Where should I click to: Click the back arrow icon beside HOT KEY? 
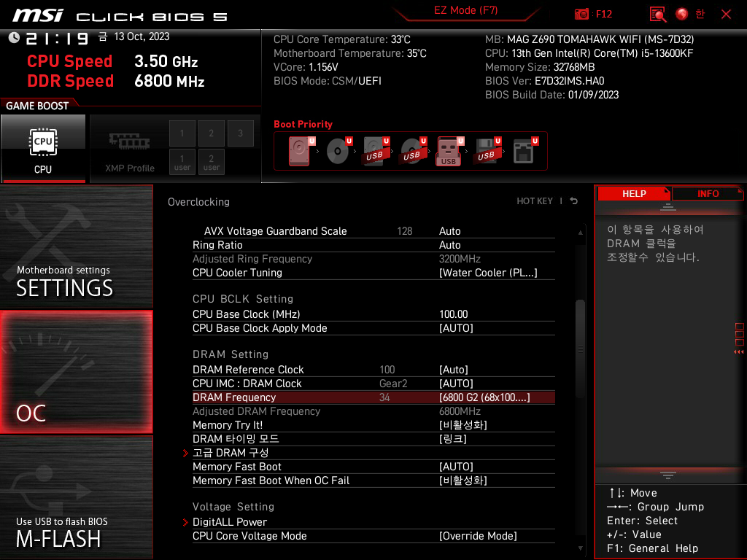point(574,201)
